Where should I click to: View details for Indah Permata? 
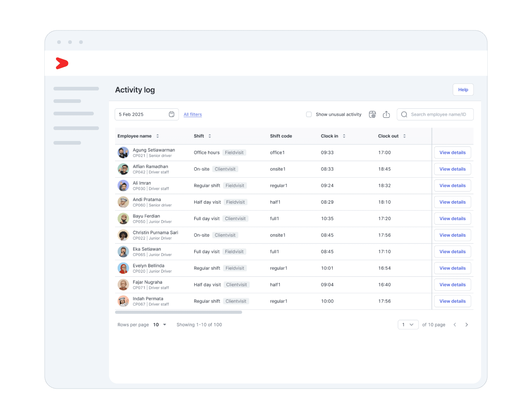452,301
